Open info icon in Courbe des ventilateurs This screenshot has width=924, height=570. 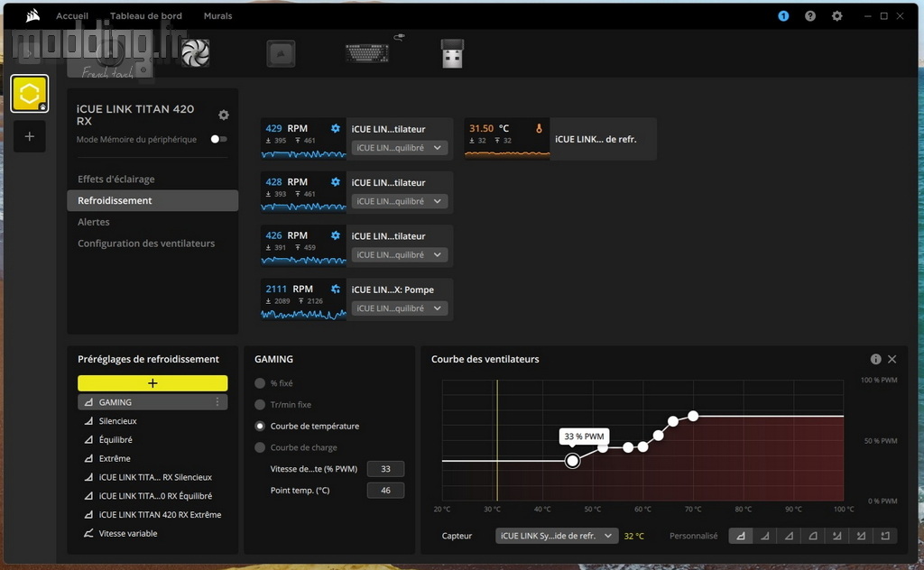click(875, 359)
